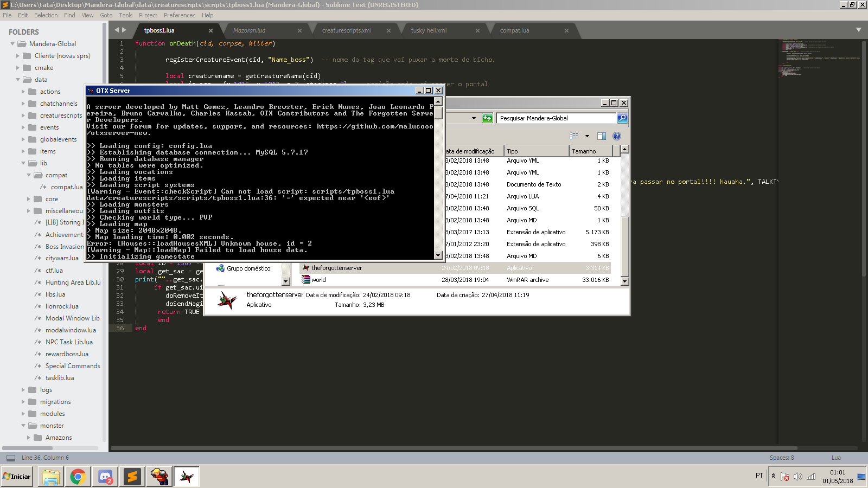Open lionrock.lua in the sidebar
868x488 pixels.
62,306
